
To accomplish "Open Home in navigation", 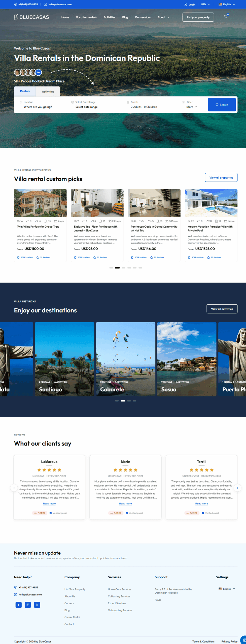I will click(x=65, y=17).
